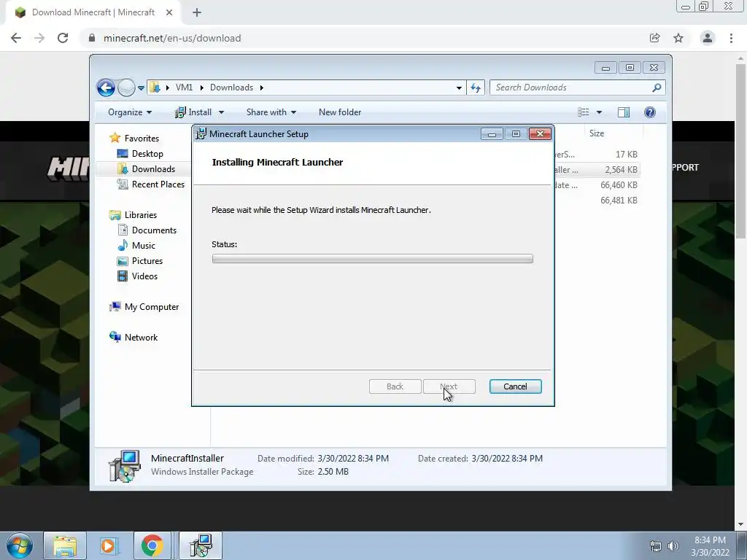Click the VM1 breadcrumb in address bar
The image size is (747, 560).
(x=184, y=87)
